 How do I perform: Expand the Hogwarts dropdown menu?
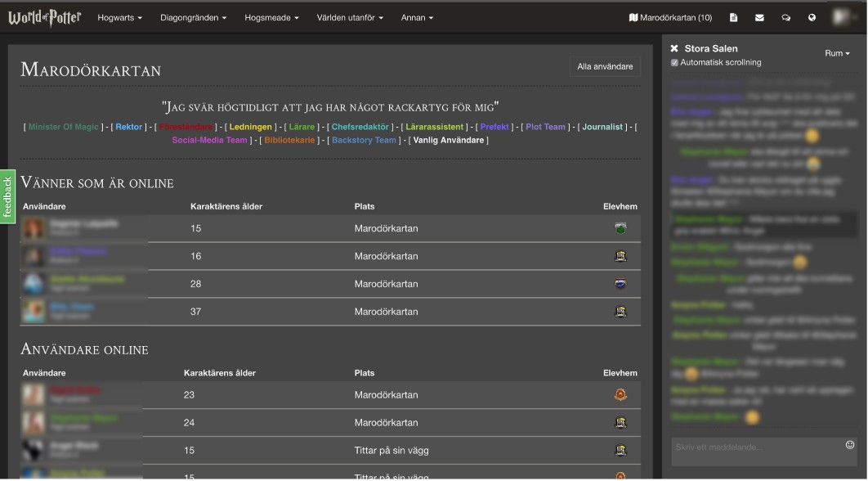click(x=119, y=17)
